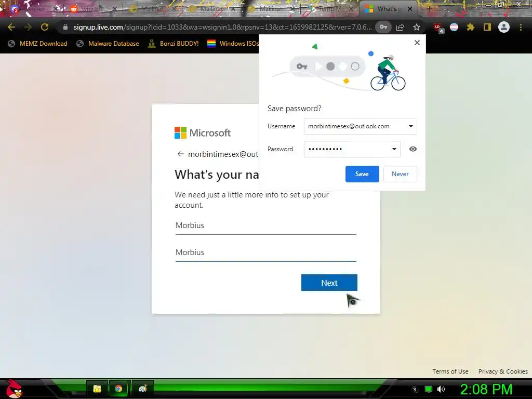Switch to the first tab with the 2 badge
This screenshot has height=399, width=532.
point(34,9)
